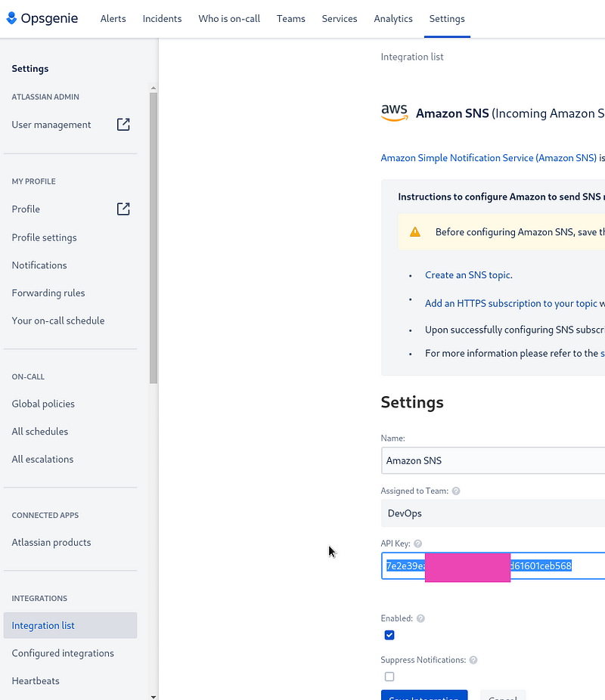This screenshot has height=700, width=605.
Task: Click the warning triangle icon
Action: pos(415,232)
